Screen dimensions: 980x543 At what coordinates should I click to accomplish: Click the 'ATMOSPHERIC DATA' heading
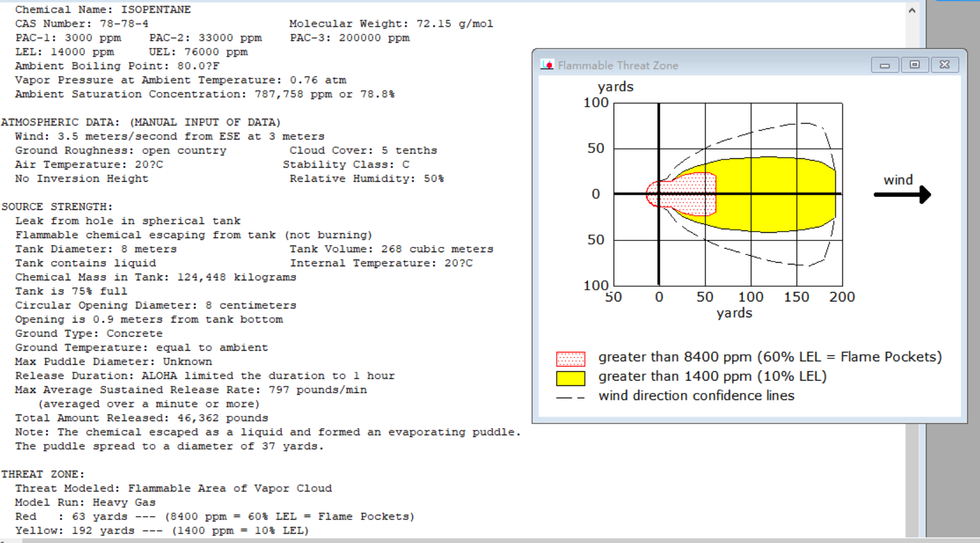click(x=141, y=122)
